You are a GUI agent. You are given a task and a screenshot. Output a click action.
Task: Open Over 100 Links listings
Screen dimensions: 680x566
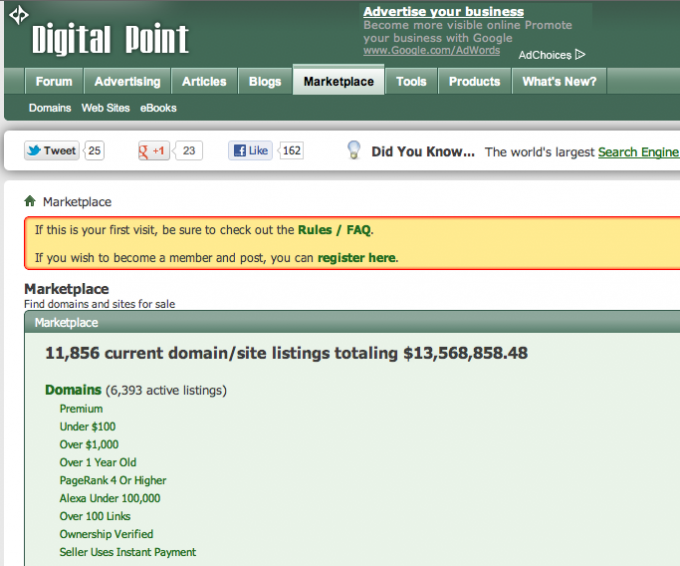[95, 516]
